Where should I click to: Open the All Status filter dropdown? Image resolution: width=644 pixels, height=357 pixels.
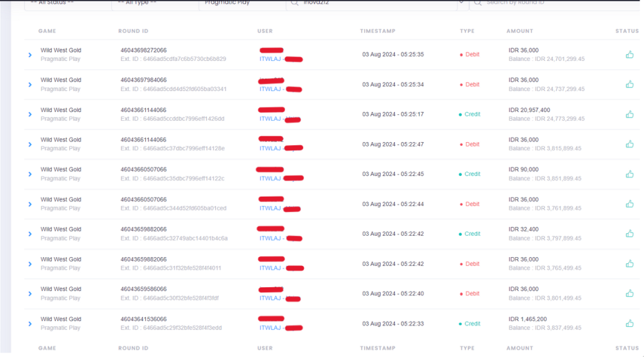67,3
